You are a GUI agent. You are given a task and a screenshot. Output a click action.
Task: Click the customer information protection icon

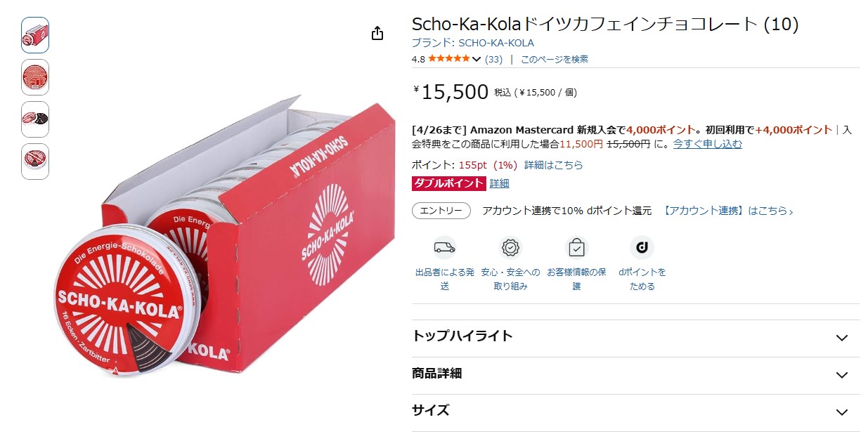coord(576,247)
